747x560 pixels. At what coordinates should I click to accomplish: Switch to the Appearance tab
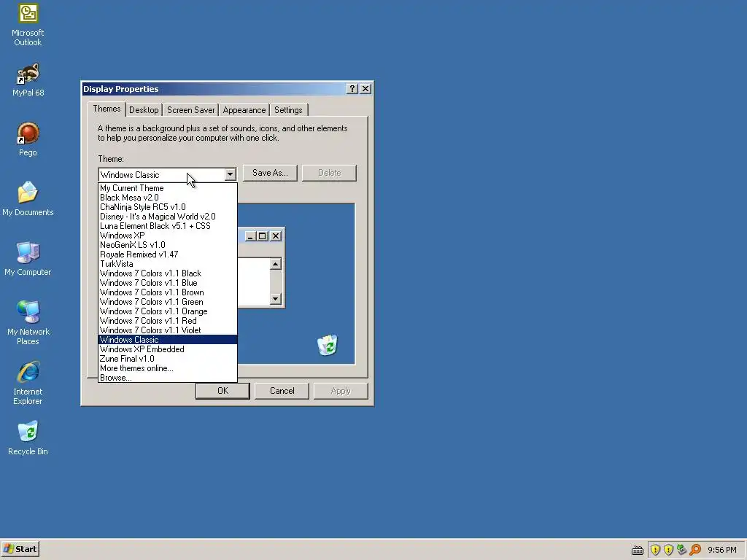(244, 110)
